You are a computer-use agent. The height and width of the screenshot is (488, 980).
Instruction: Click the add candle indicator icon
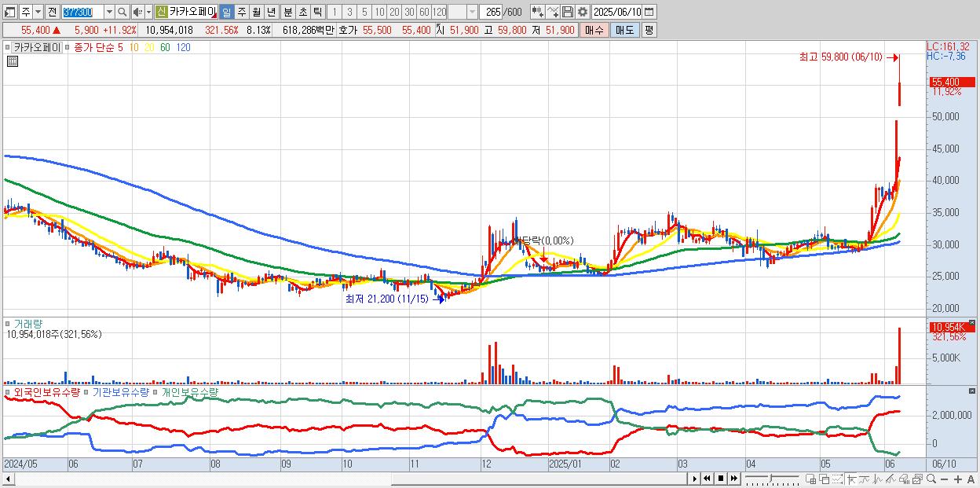pos(538,12)
